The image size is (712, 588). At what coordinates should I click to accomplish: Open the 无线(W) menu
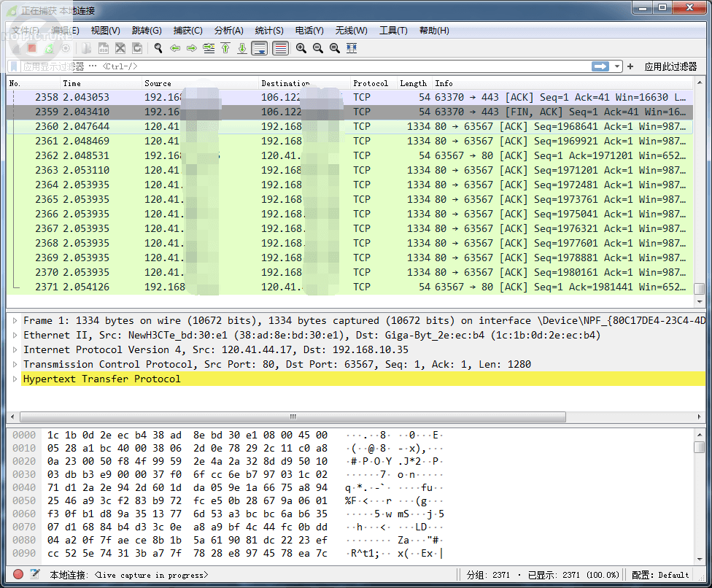pyautogui.click(x=352, y=31)
